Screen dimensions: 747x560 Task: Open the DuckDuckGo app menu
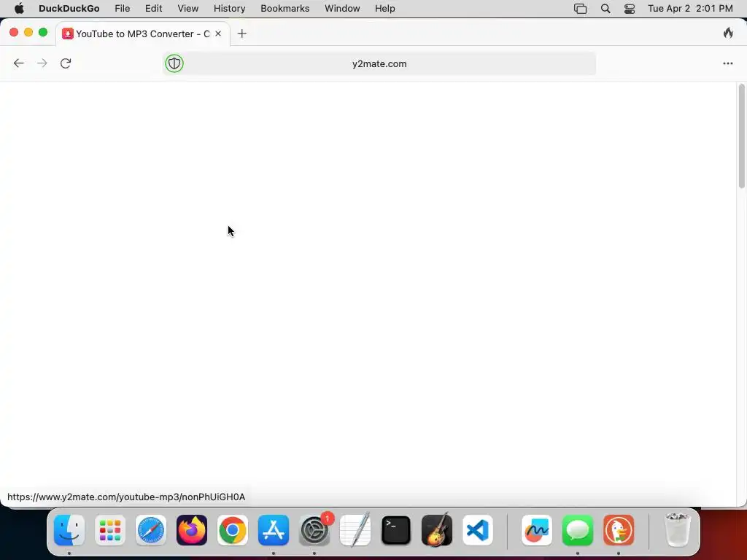tap(69, 9)
